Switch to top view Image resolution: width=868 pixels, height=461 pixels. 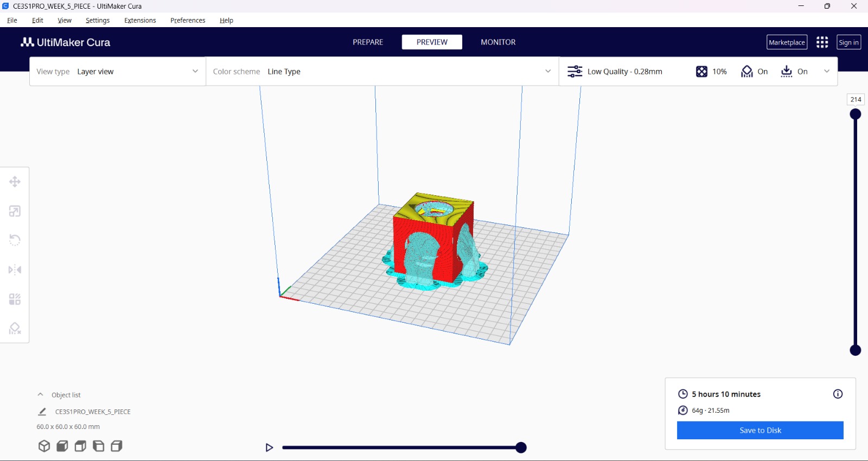80,446
